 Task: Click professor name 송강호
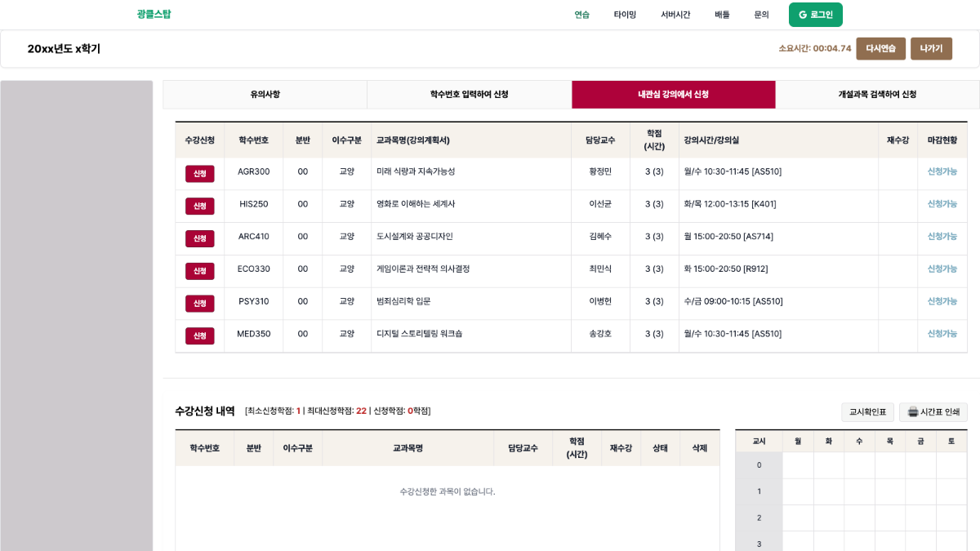(x=600, y=334)
